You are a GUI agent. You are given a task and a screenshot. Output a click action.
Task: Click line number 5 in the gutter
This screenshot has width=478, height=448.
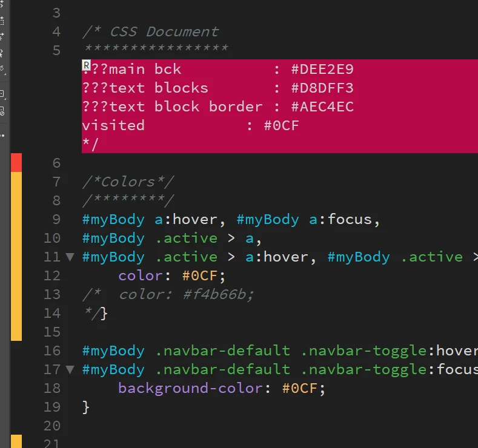click(x=56, y=51)
